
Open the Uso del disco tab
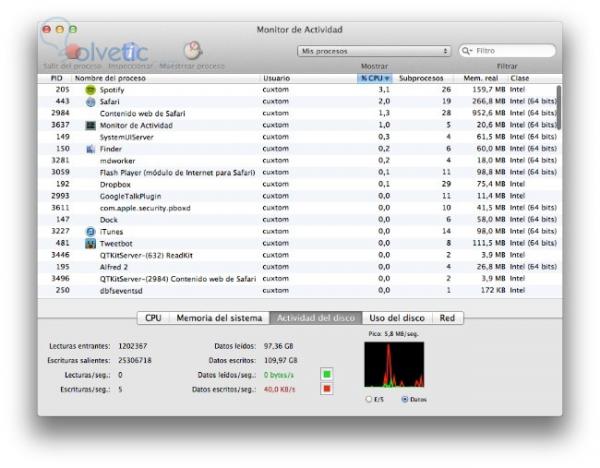397,318
